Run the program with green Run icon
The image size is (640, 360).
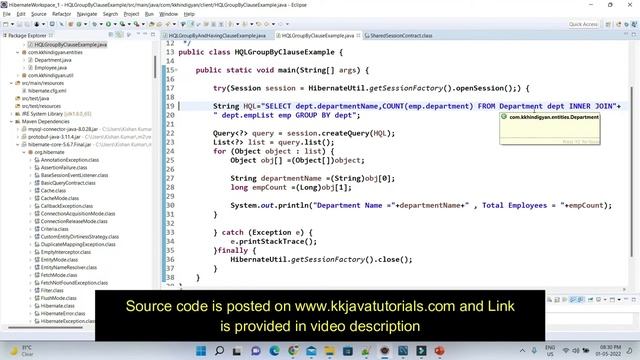click(109, 24)
